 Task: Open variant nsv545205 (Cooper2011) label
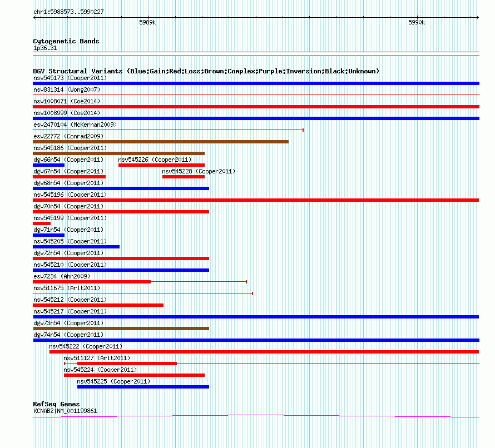pyautogui.click(x=70, y=241)
